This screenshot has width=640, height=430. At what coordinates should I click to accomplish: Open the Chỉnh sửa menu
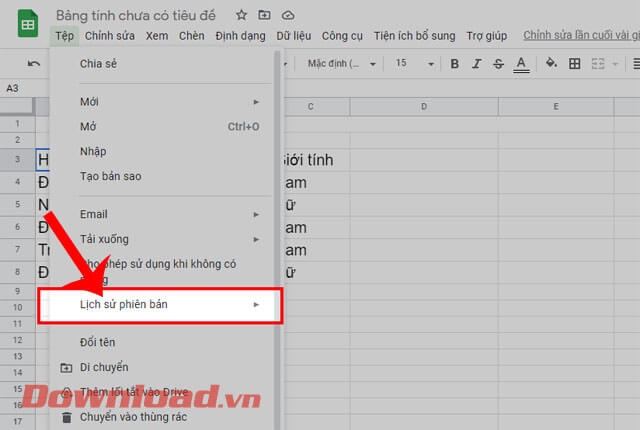pyautogui.click(x=109, y=36)
